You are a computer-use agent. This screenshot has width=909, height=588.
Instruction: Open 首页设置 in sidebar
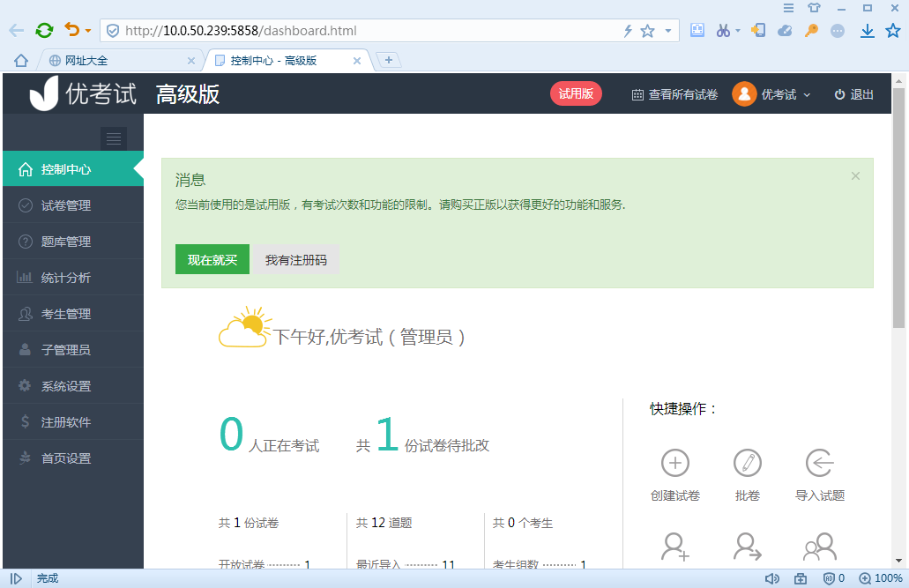[73, 458]
